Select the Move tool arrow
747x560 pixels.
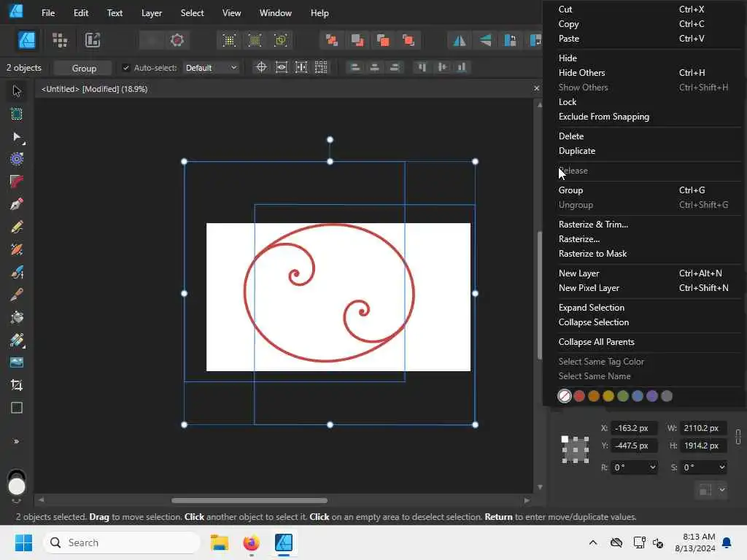click(x=17, y=90)
